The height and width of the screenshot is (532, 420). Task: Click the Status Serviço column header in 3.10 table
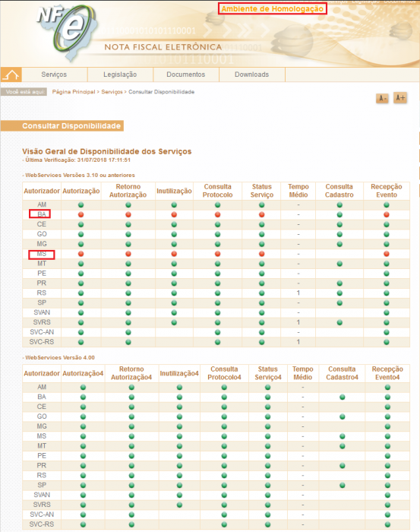pos(262,191)
